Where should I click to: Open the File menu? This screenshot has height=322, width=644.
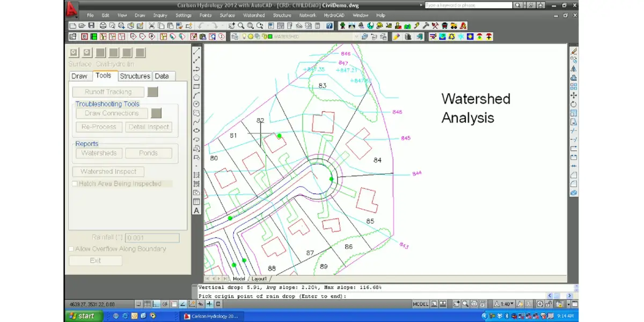coord(90,15)
